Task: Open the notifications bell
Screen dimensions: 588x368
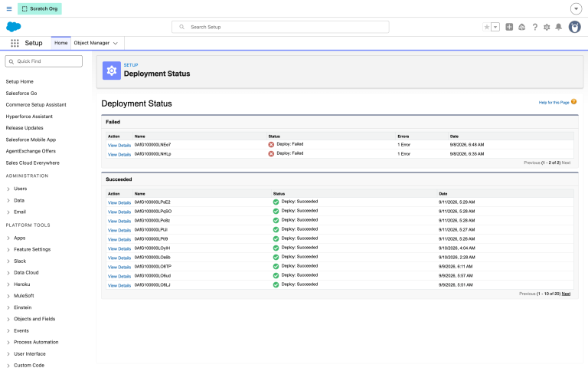Action: click(558, 27)
